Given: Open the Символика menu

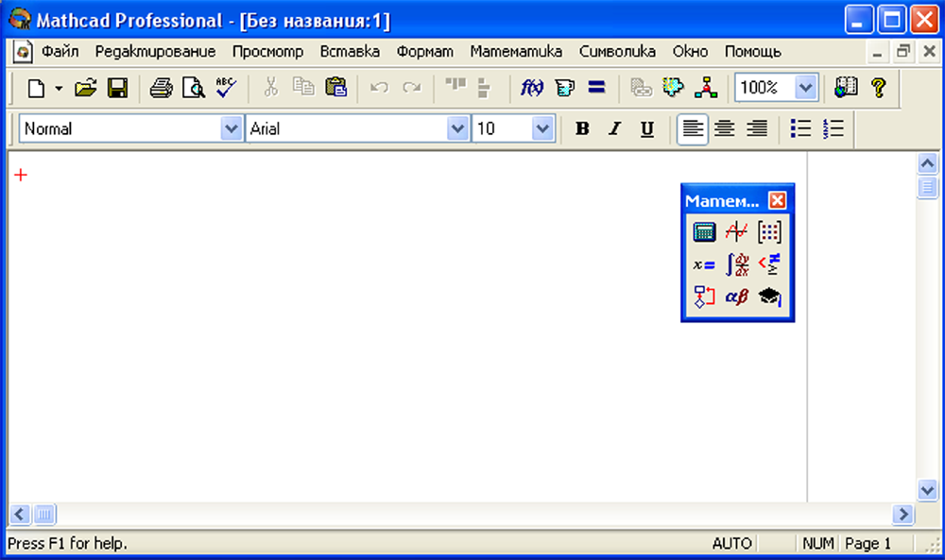Looking at the screenshot, I should click(617, 52).
